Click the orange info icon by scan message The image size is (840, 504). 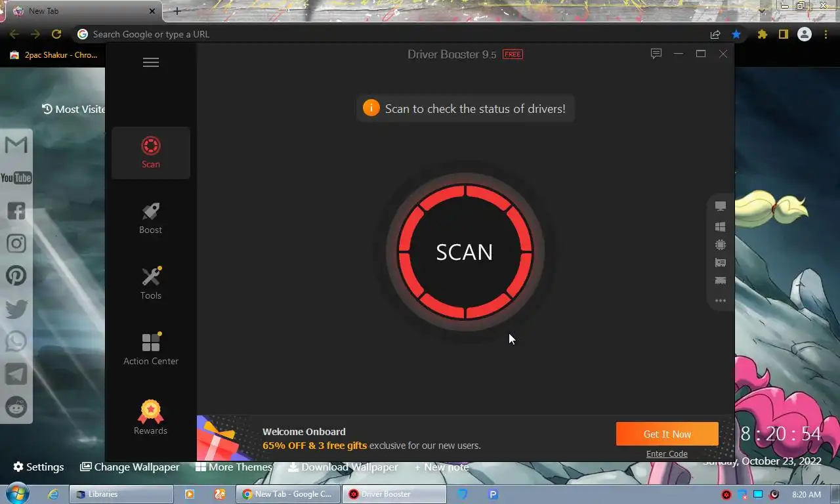[x=371, y=108]
